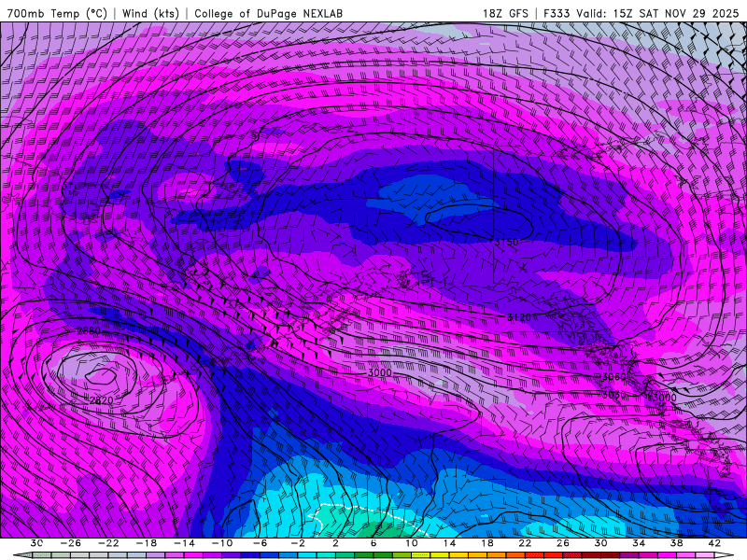
Task: Click the -26 color scale label
Action: pyautogui.click(x=71, y=543)
